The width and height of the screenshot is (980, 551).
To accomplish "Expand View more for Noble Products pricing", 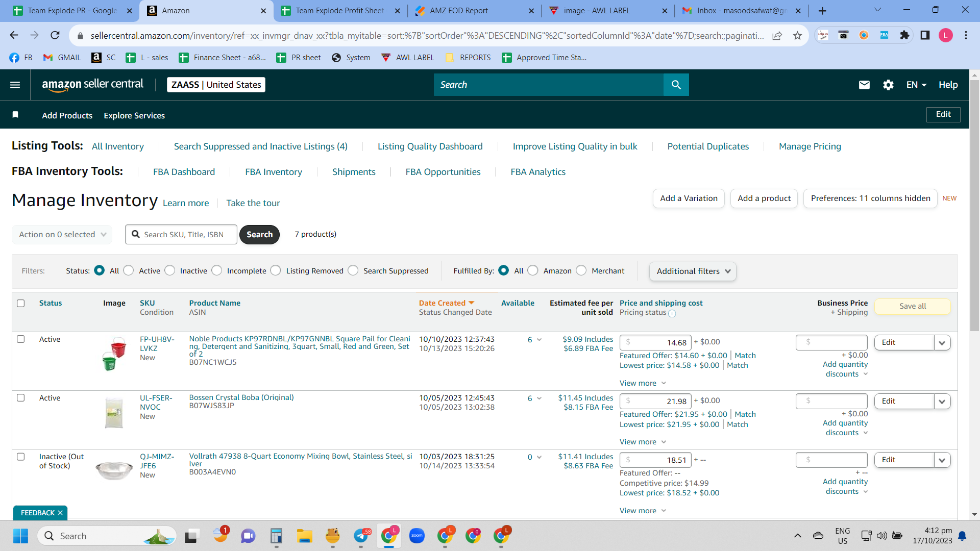I will (x=643, y=383).
